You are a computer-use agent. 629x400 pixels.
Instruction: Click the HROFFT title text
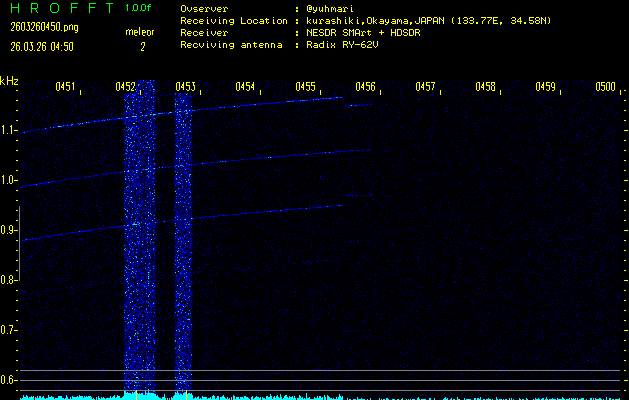61,8
